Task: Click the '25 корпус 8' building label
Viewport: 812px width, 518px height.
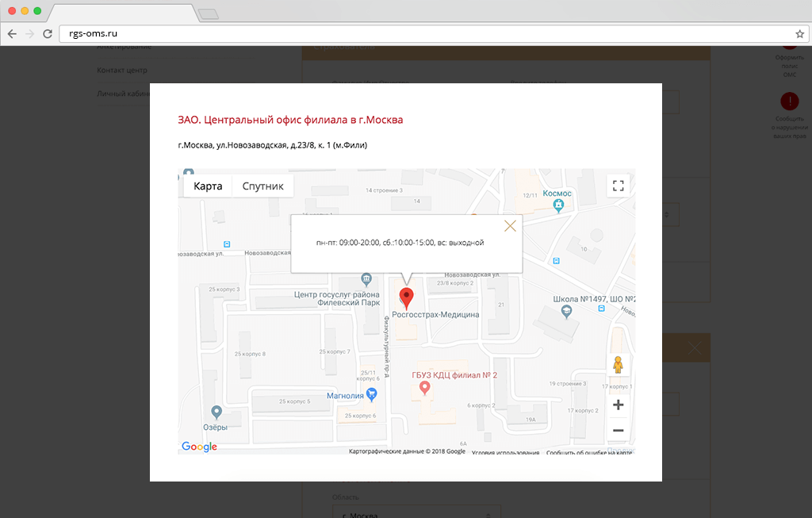Action: click(250, 355)
